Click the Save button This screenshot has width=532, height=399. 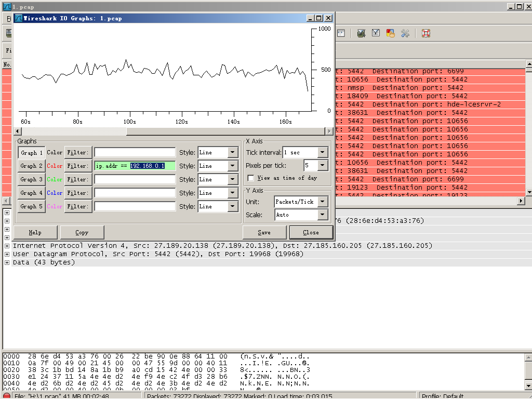tap(264, 232)
